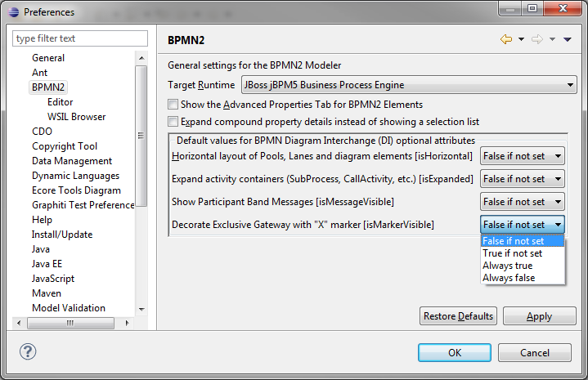This screenshot has height=380, width=588.
Task: Click tree vertical scrollbar down arrow
Action: [x=141, y=309]
